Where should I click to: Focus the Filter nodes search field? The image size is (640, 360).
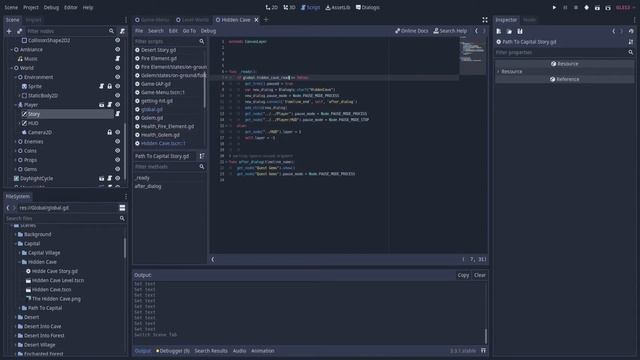(70, 31)
